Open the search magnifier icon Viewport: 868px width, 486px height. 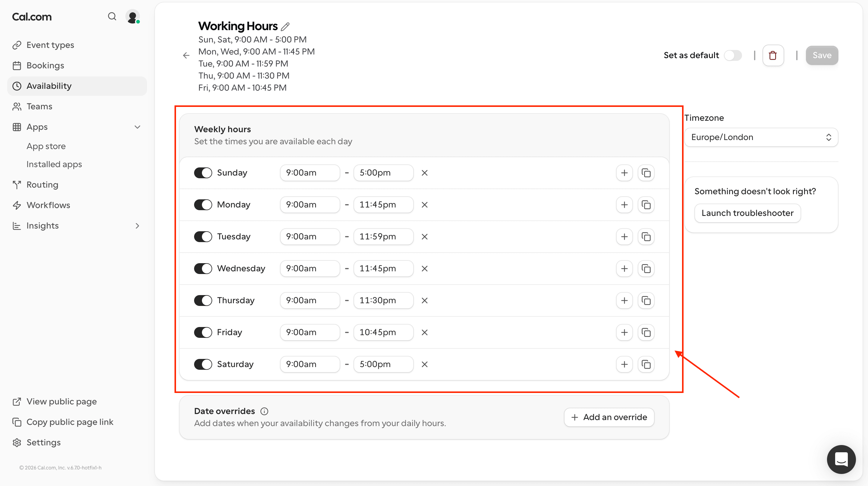112,17
